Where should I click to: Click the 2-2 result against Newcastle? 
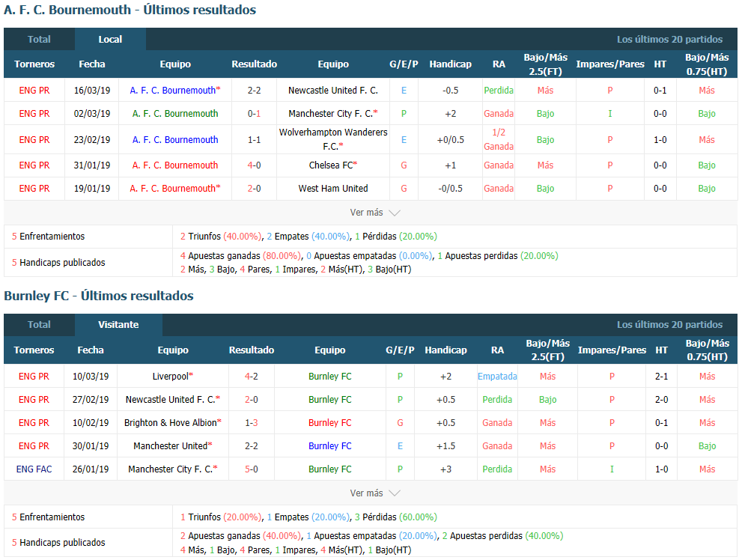click(x=254, y=91)
